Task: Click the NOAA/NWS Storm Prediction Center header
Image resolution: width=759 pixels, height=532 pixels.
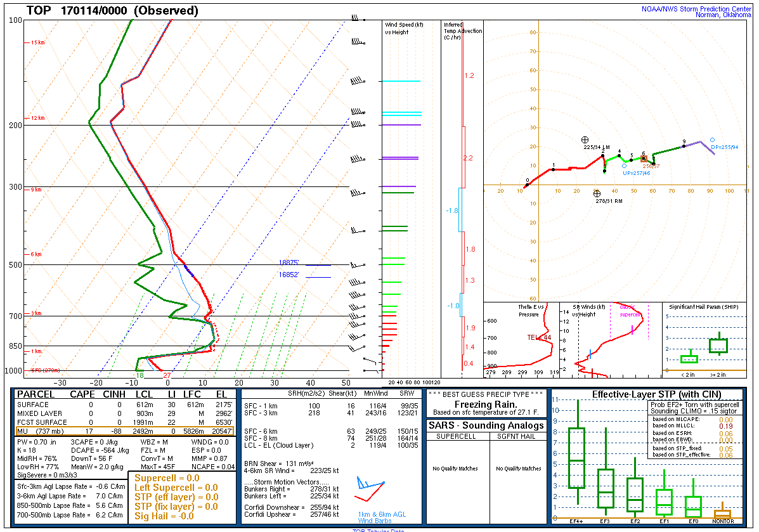Action: tap(696, 9)
